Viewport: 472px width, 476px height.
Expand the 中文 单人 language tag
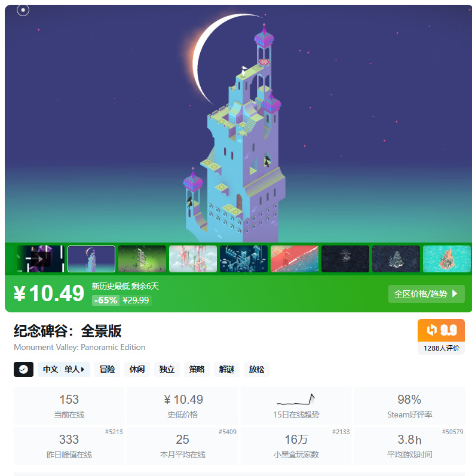tap(64, 369)
